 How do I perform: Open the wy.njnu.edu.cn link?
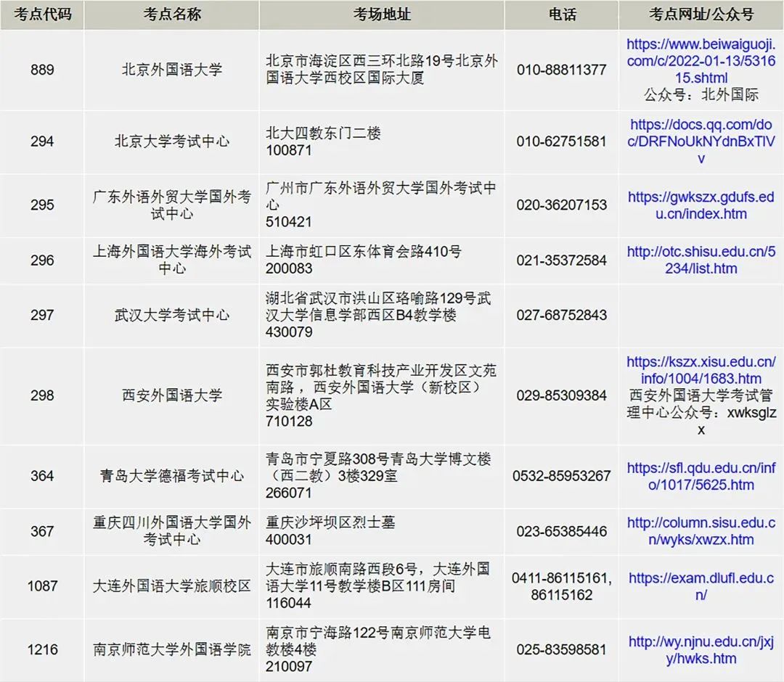click(x=701, y=649)
